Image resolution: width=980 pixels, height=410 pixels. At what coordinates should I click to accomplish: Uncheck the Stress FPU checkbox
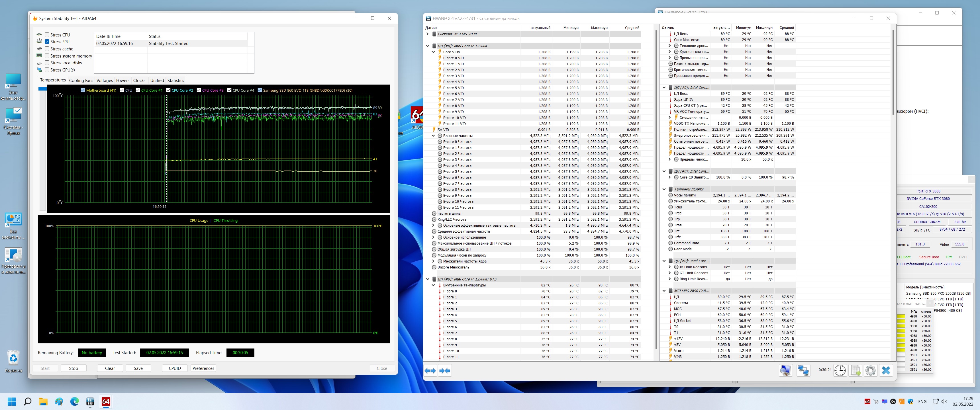47,42
